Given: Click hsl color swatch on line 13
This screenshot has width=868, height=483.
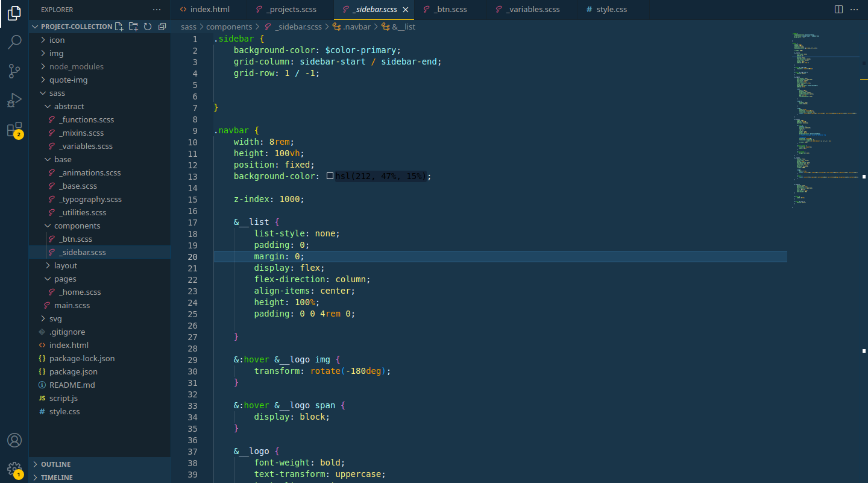Looking at the screenshot, I should [x=330, y=176].
